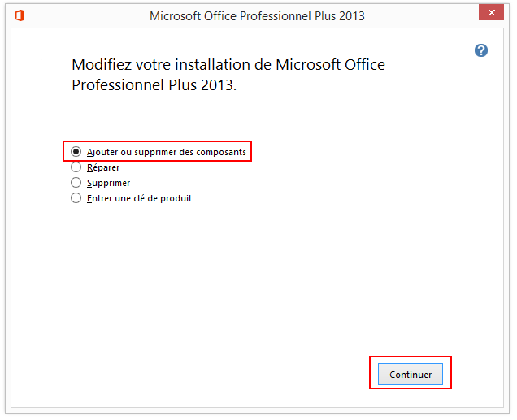This screenshot has width=517, height=420.
Task: Choose the Réparer radio button
Action: tap(76, 167)
